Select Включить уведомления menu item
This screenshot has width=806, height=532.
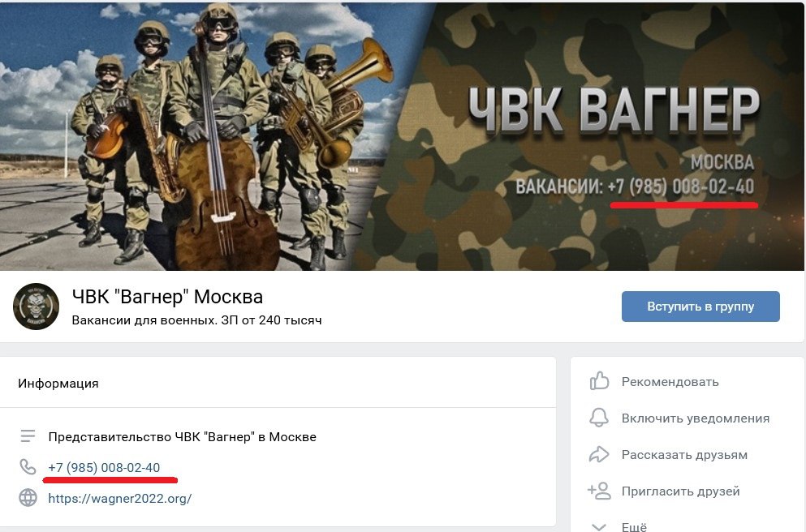[x=696, y=418]
